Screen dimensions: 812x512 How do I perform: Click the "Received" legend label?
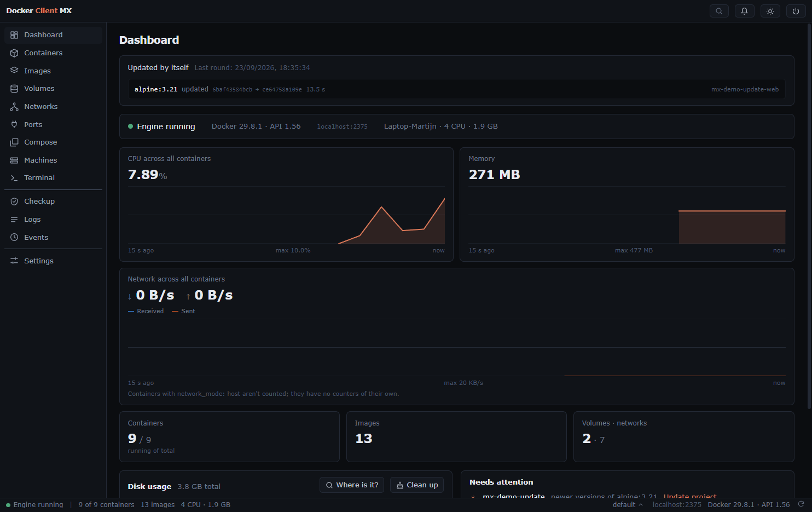pos(150,311)
